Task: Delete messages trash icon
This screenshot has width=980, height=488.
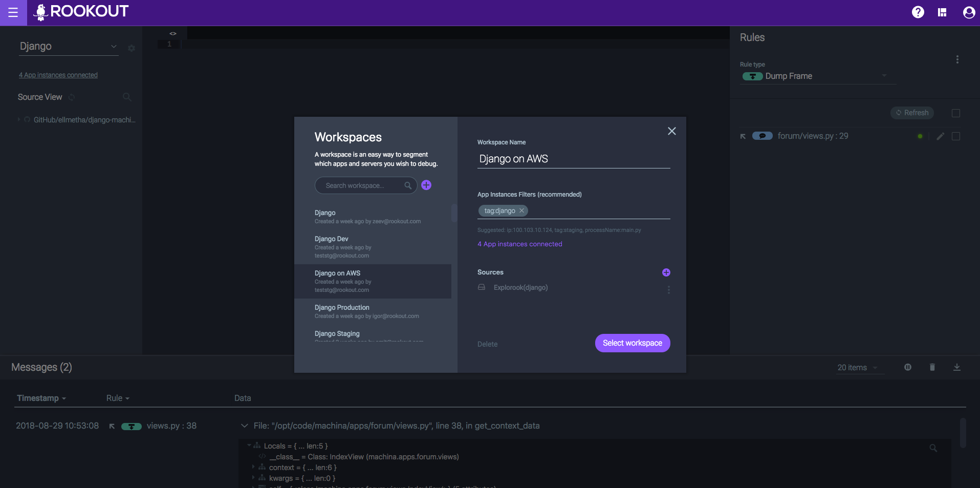Action: point(932,367)
